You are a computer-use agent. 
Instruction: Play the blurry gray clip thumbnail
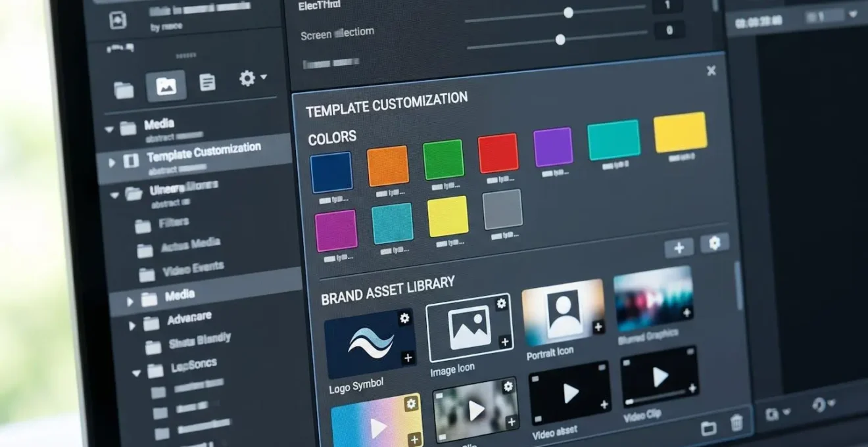[476, 410]
